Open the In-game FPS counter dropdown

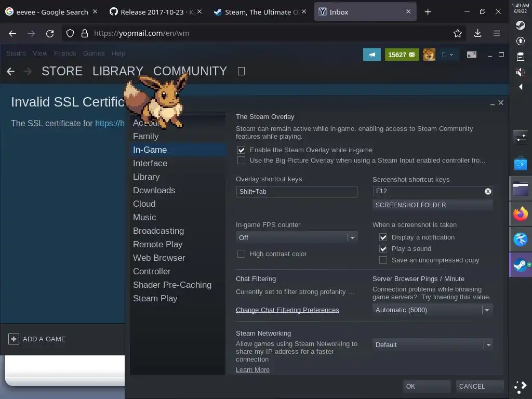coord(297,237)
